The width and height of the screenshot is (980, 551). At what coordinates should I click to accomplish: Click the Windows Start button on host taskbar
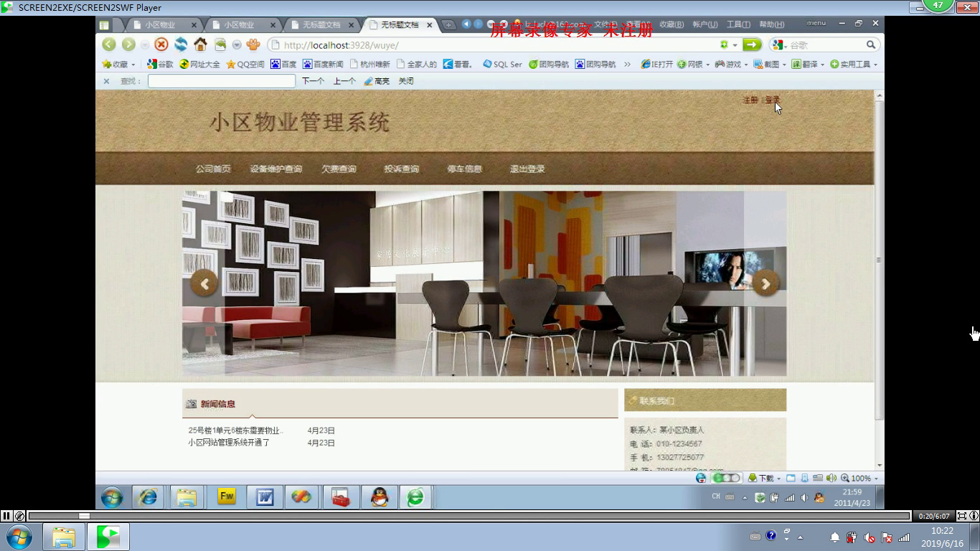19,537
